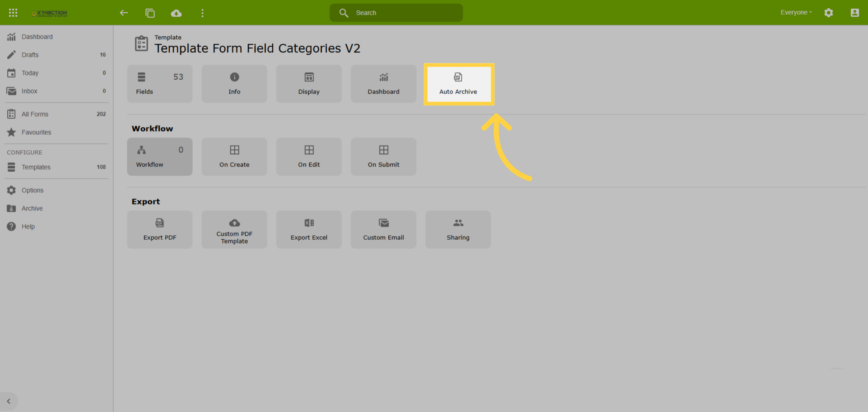Open the Sharing export tile
Screen dimensions: 868x412
(458, 230)
